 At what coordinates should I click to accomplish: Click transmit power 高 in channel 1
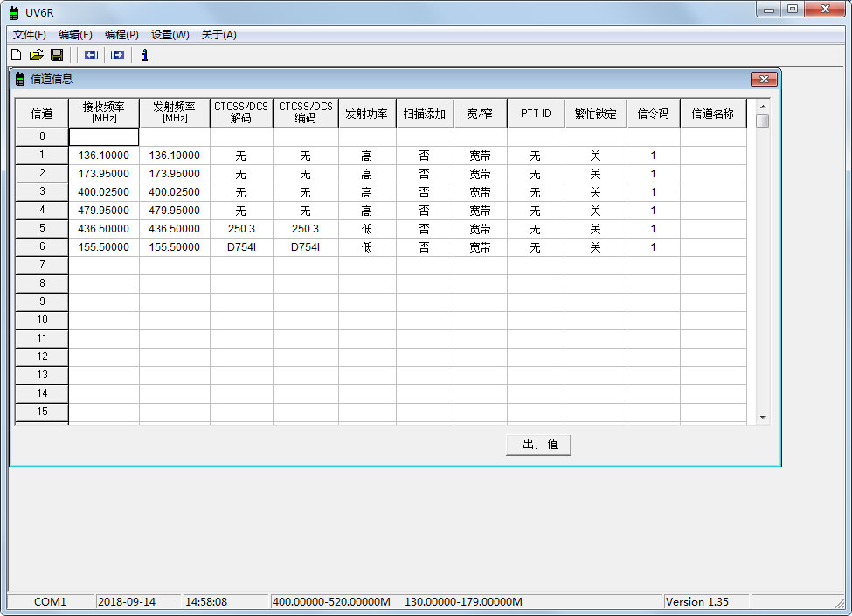(x=367, y=156)
